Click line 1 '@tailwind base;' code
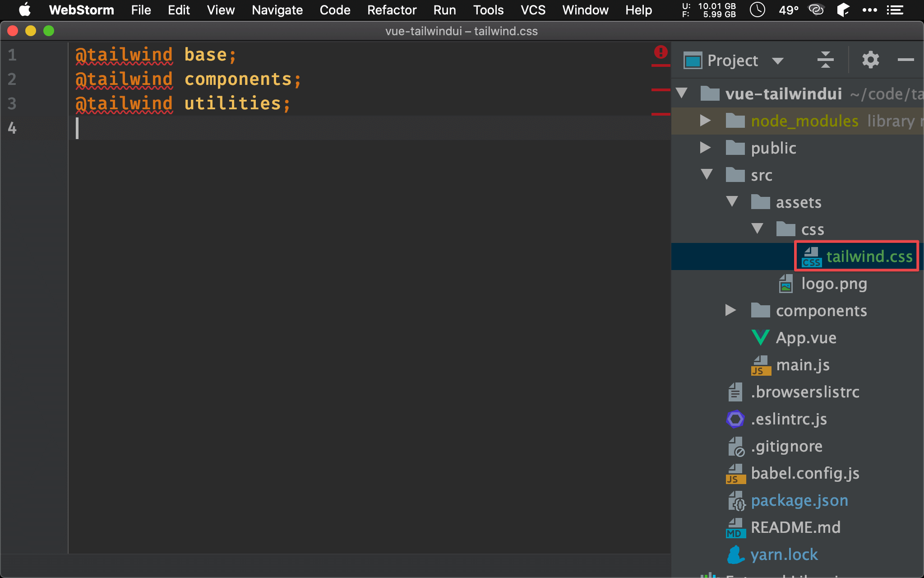This screenshot has width=924, height=578. point(156,55)
